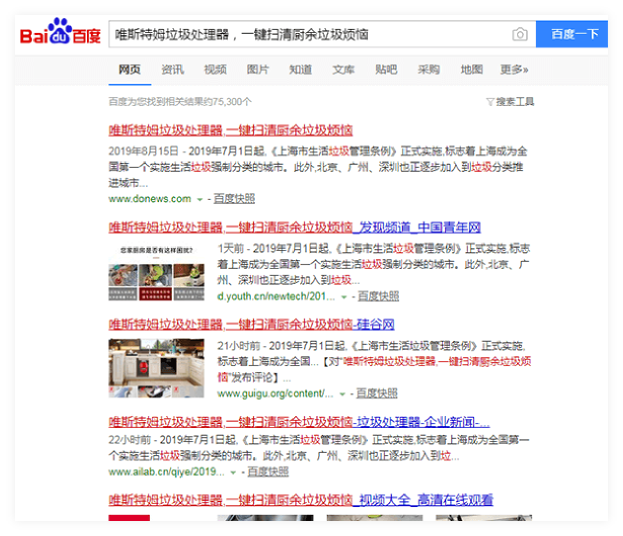
Task: Open the first result title from donews
Action: click(230, 130)
